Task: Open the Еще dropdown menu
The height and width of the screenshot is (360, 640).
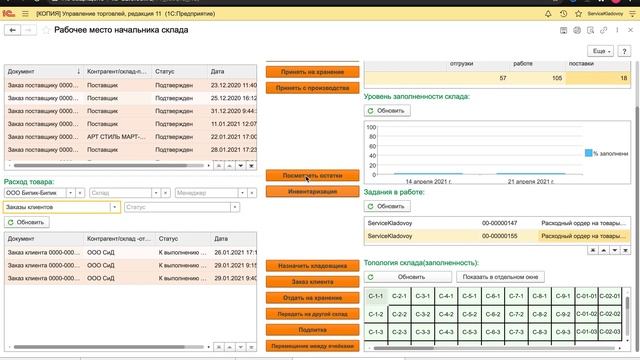Action: (600, 51)
